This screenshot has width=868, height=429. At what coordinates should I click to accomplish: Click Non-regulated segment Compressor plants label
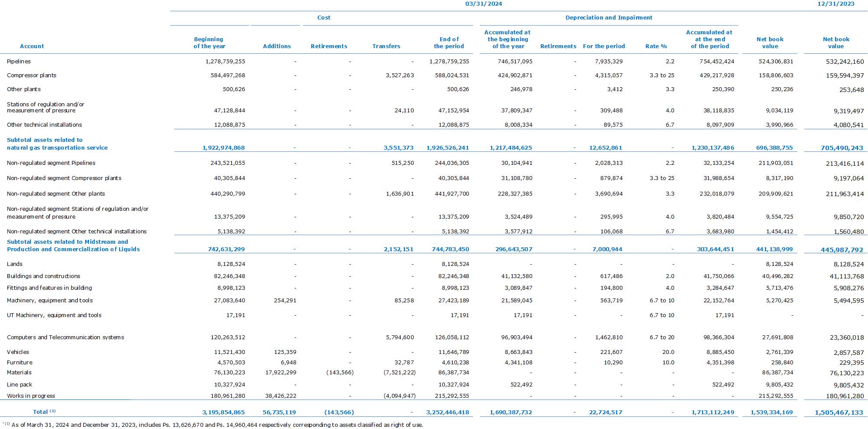click(x=64, y=178)
